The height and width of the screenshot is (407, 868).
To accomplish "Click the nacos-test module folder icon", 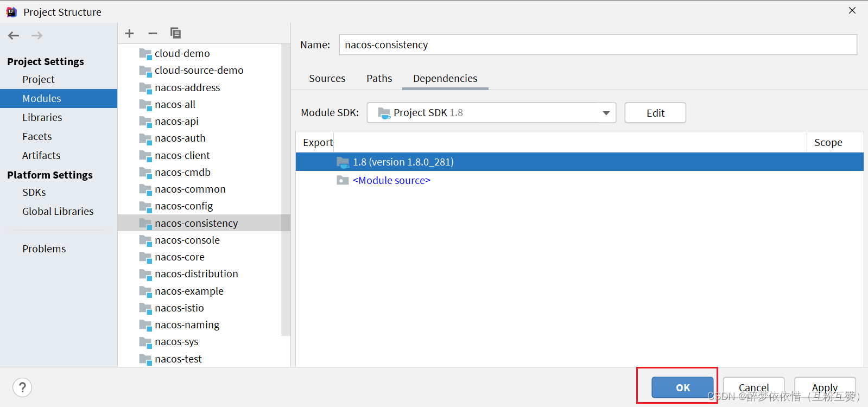I will coord(145,359).
